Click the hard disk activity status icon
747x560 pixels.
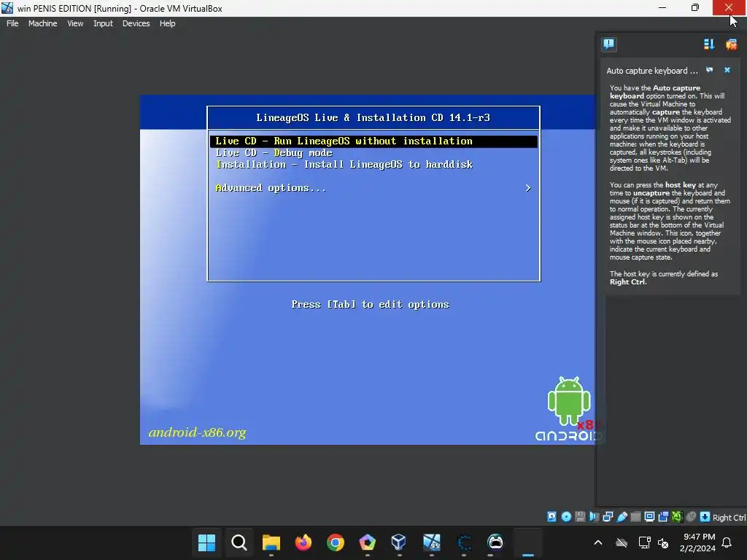tap(551, 517)
